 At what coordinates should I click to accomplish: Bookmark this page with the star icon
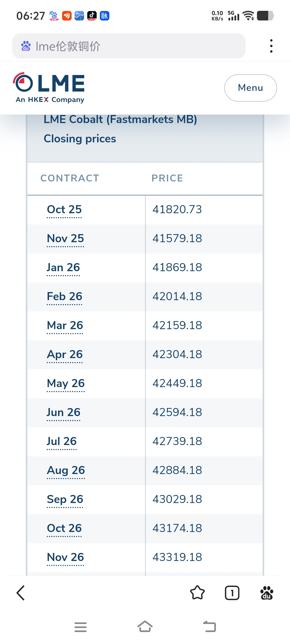tap(197, 593)
